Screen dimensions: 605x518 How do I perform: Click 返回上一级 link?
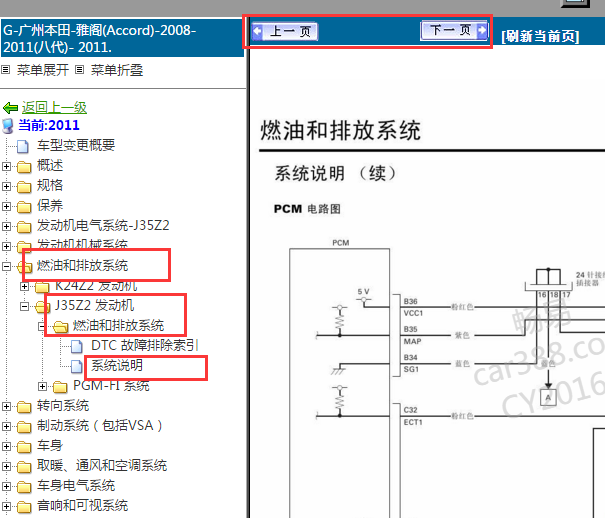click(x=54, y=108)
